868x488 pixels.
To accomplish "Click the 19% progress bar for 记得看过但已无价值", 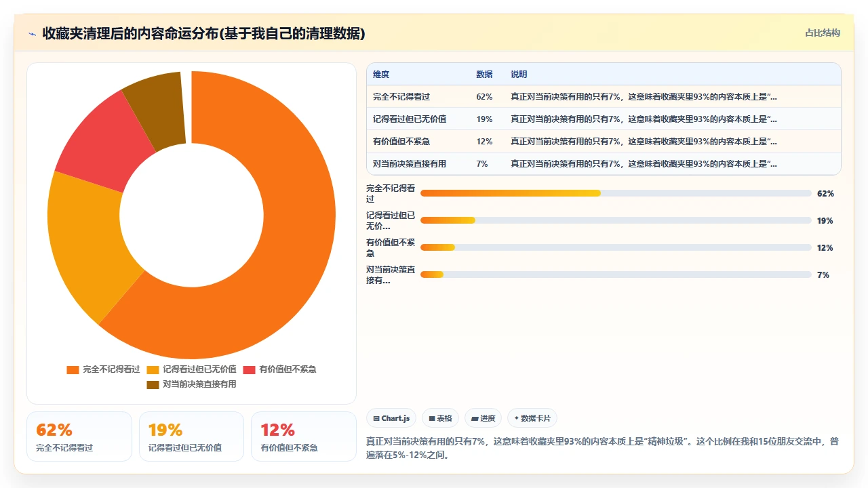I will point(616,220).
